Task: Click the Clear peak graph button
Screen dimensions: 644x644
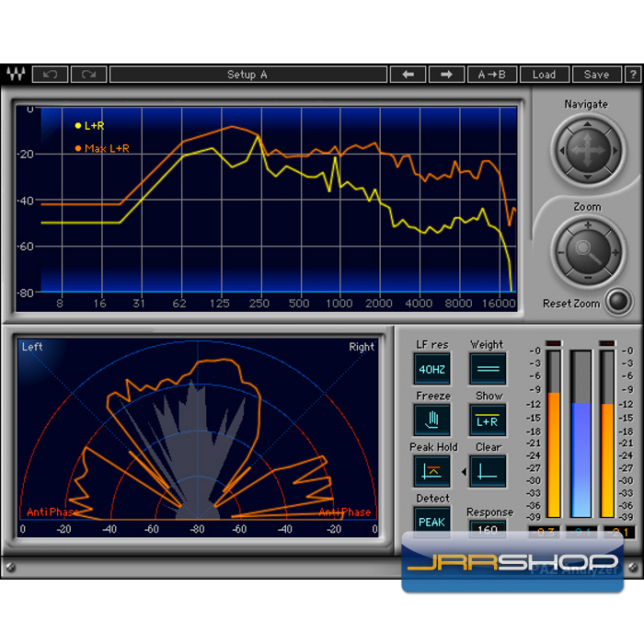Action: click(488, 472)
